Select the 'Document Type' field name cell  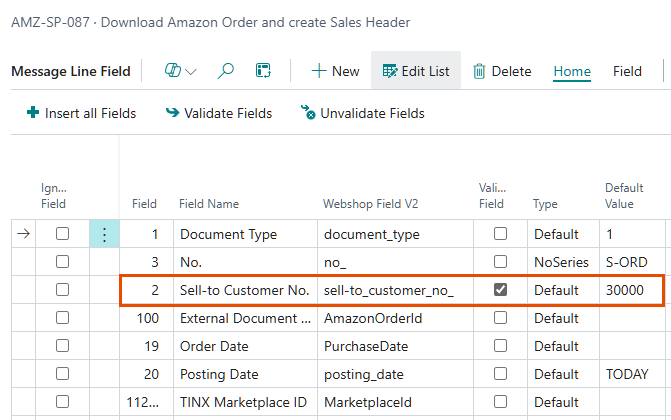246,234
